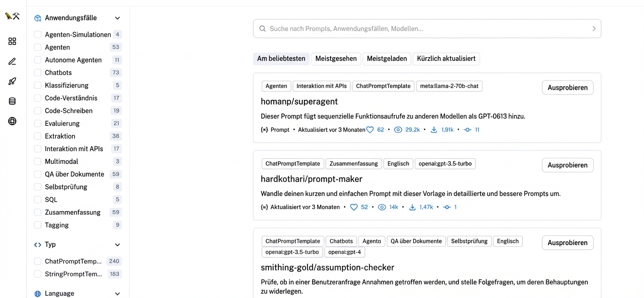Viewport: 644px width, 298px height.
Task: Open the smithing-gold/assumption-checker prompt link
Action: 328,268
